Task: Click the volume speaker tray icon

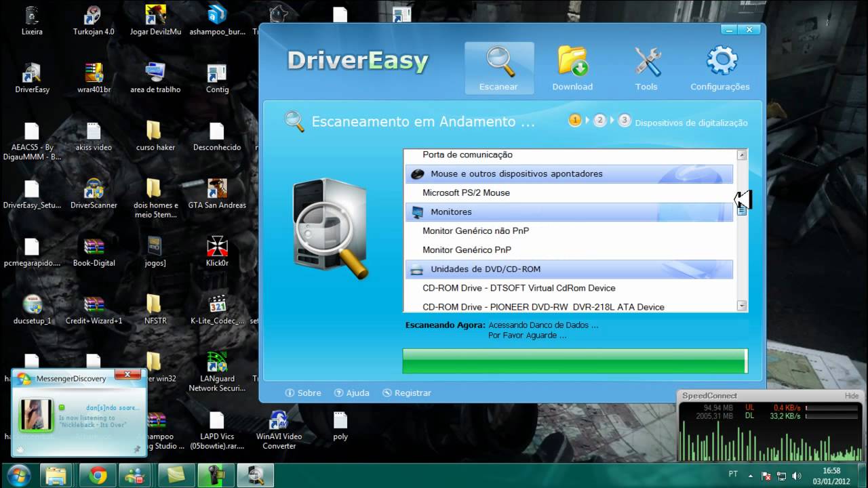Action: 795,476
